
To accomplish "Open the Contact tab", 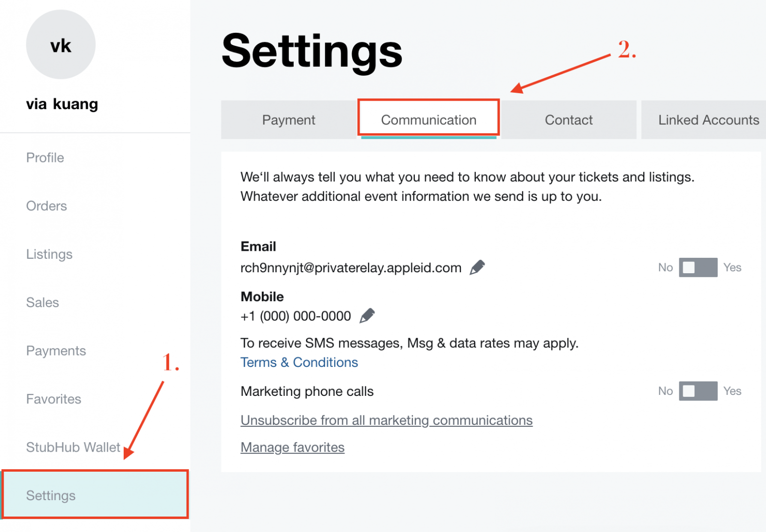I will click(569, 120).
